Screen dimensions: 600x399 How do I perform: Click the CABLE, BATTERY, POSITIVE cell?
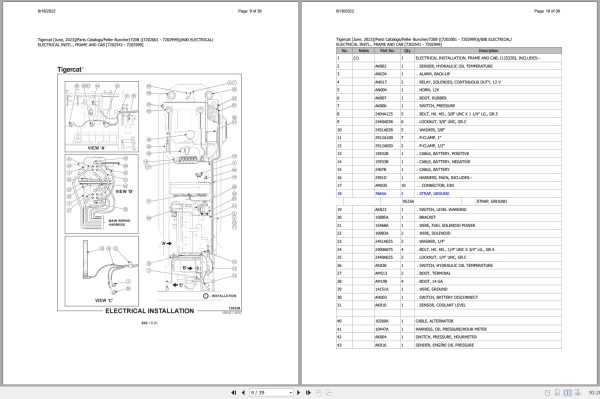[x=488, y=154]
